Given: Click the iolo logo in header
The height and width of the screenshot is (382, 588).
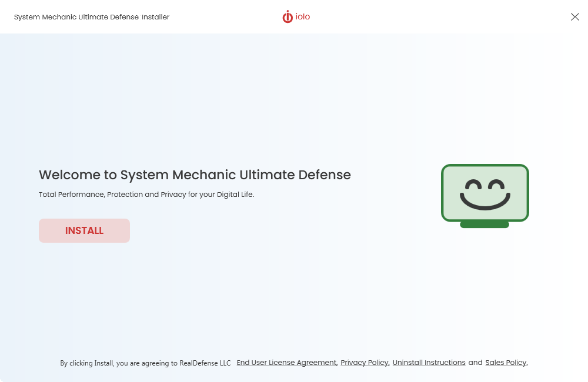Looking at the screenshot, I should (x=296, y=16).
